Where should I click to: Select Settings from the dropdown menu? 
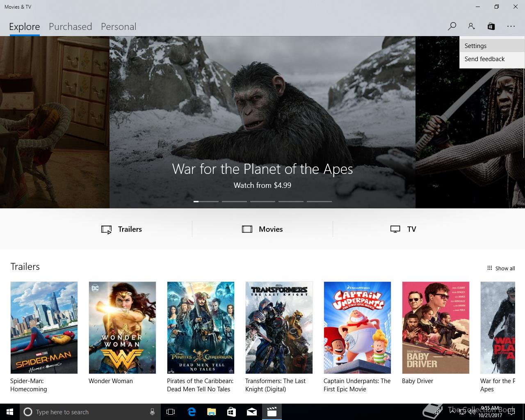point(492,46)
